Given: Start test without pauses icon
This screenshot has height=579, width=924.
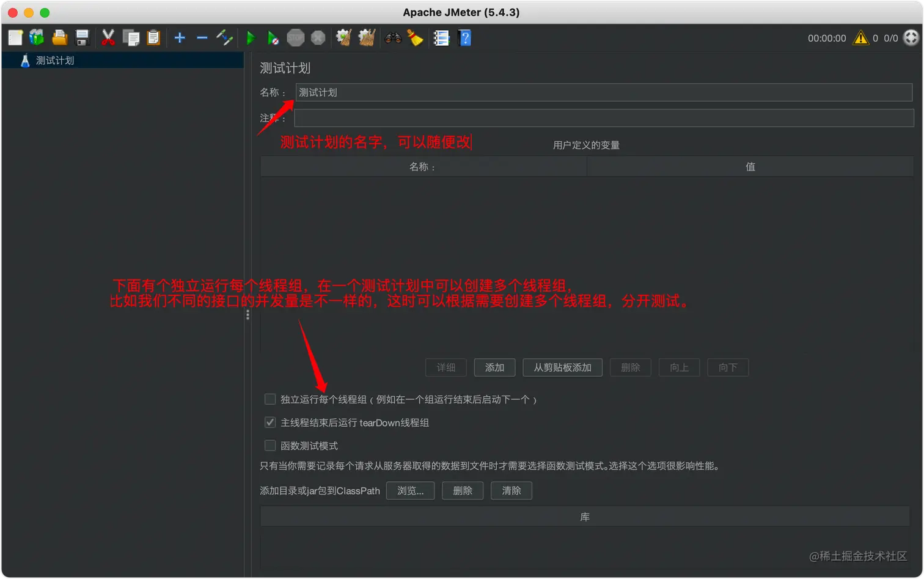Looking at the screenshot, I should (x=273, y=38).
